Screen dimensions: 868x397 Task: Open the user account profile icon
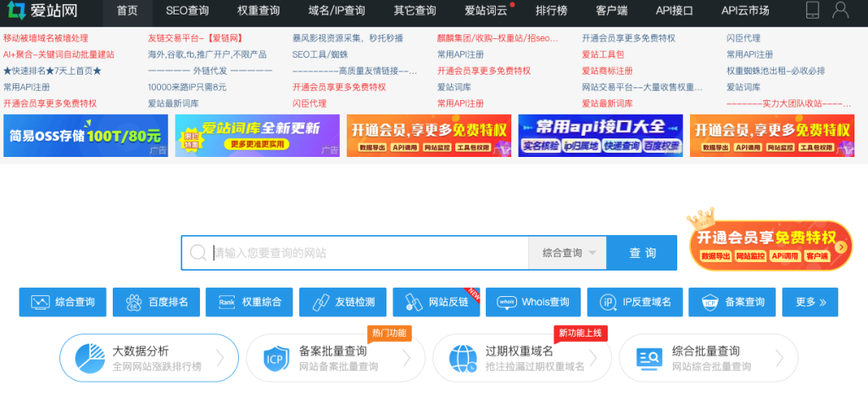(x=840, y=10)
